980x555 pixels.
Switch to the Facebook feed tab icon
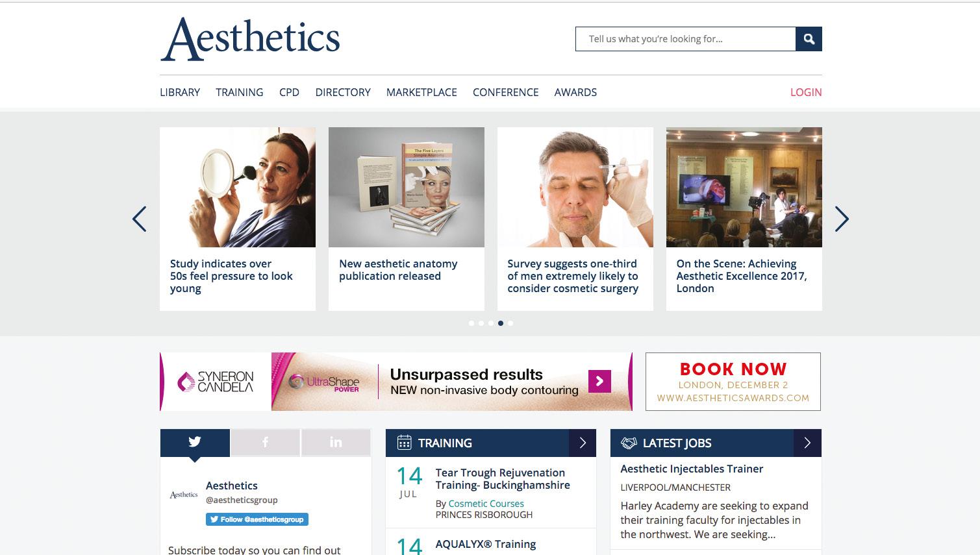pos(265,442)
